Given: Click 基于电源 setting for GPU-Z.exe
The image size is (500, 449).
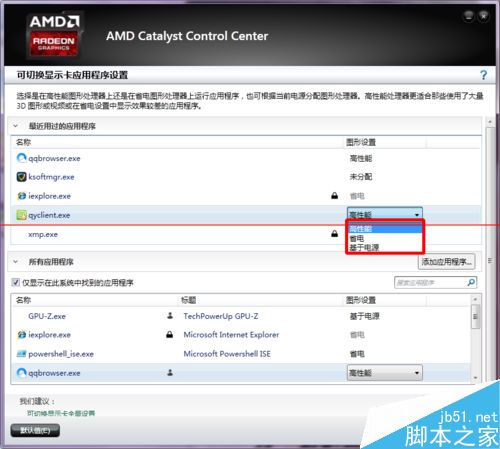Looking at the screenshot, I should [x=364, y=316].
